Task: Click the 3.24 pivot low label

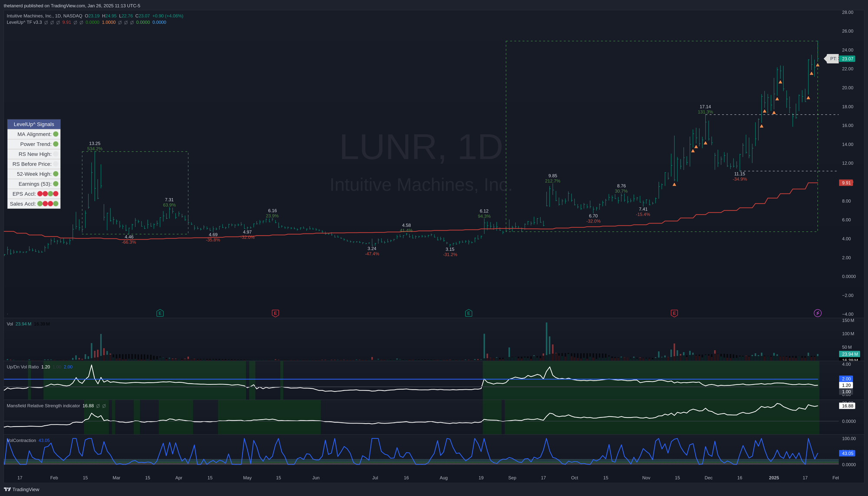Action: pos(372,249)
